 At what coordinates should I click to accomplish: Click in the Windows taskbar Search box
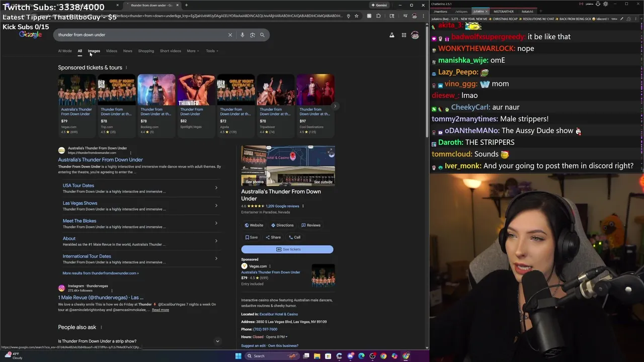272,356
